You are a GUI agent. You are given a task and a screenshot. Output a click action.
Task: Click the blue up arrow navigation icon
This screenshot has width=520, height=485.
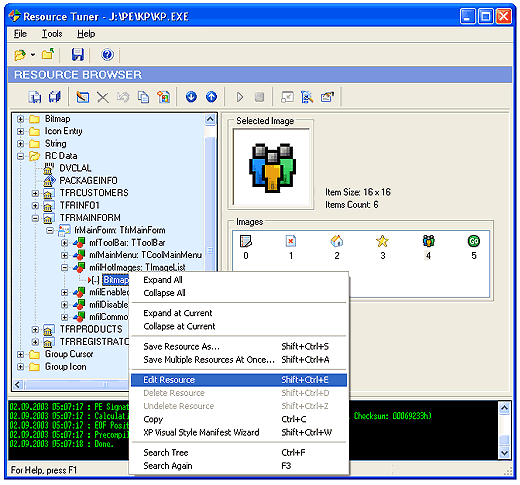(211, 97)
